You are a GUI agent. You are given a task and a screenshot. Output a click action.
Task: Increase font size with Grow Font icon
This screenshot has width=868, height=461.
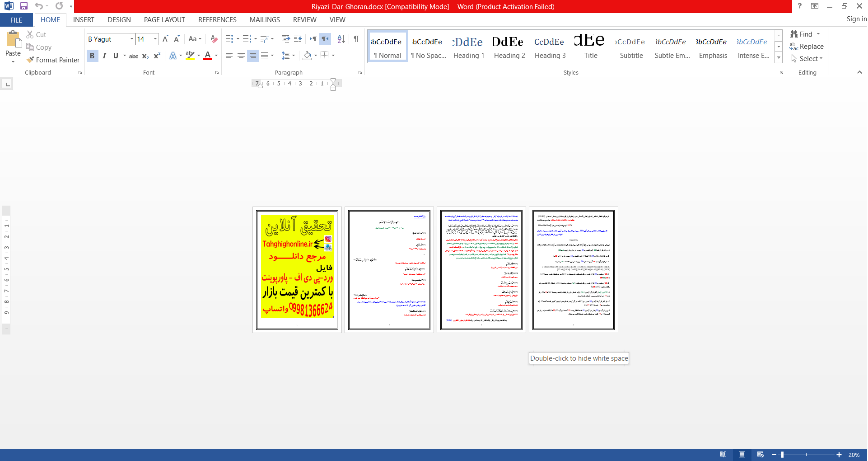coord(165,39)
